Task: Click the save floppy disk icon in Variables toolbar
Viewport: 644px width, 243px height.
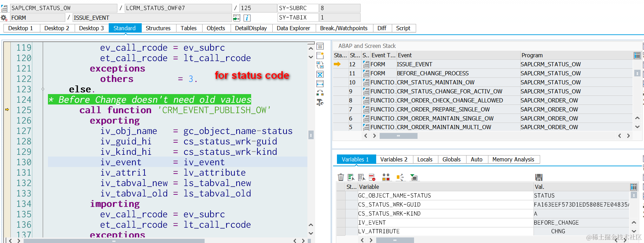Action: pos(539,177)
